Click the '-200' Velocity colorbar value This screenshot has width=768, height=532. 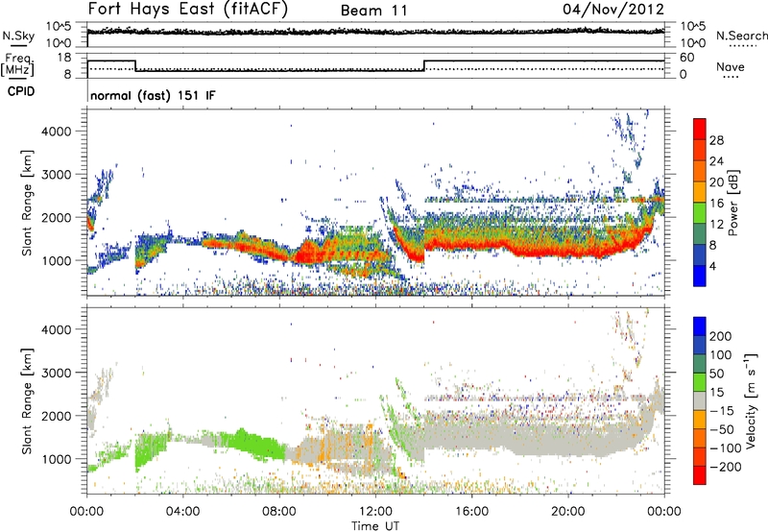[725, 467]
